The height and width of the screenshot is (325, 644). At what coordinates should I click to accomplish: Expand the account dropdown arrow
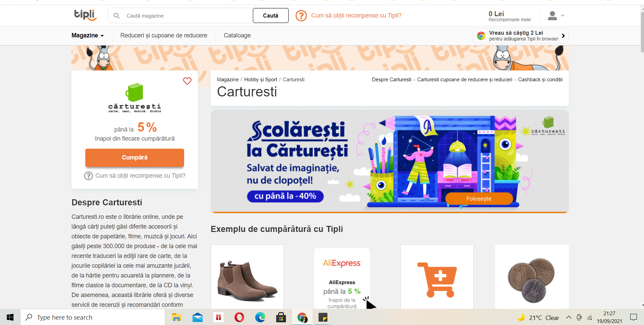tap(562, 16)
